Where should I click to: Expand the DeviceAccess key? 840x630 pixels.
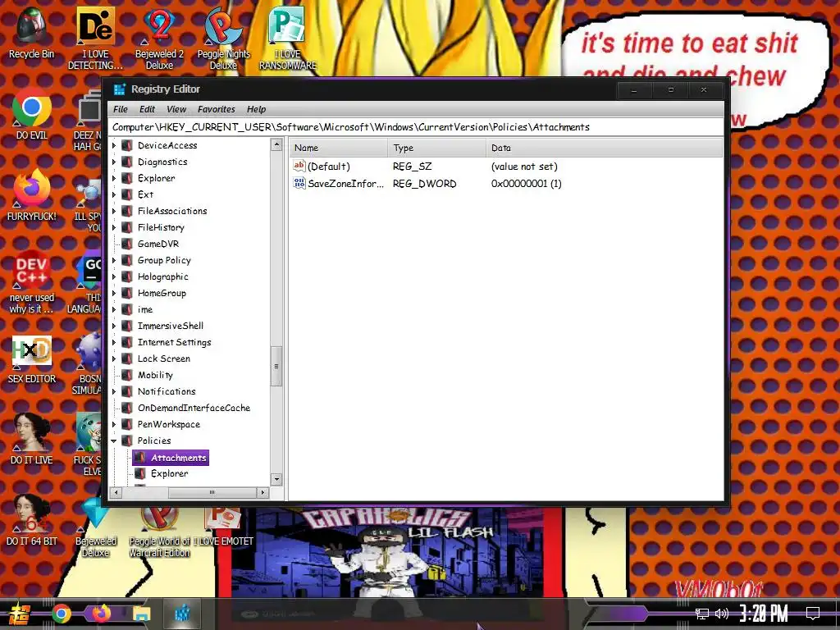(x=113, y=145)
